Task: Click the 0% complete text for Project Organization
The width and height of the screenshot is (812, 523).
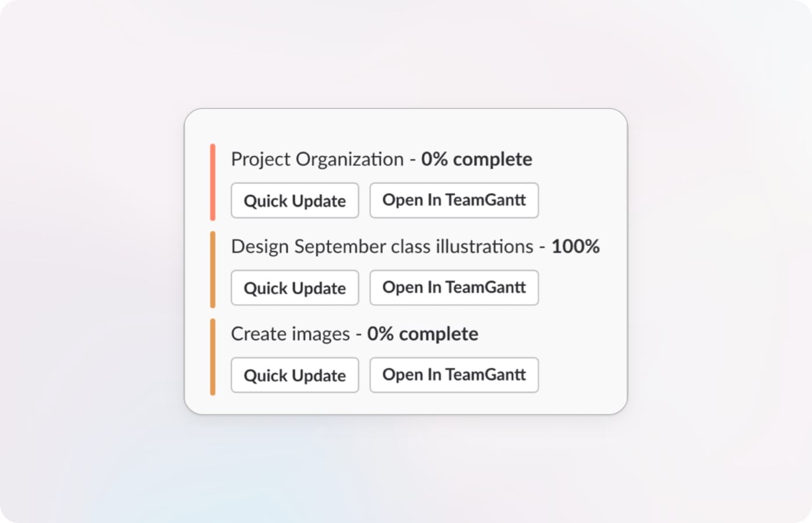Action: (x=476, y=159)
